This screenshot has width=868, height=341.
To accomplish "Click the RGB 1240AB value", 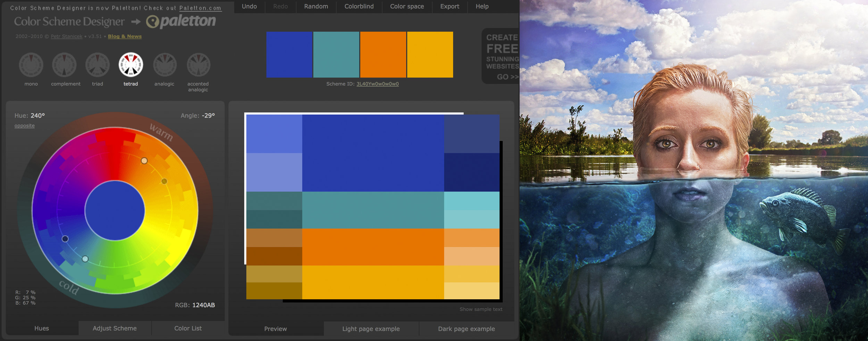I will click(x=203, y=305).
